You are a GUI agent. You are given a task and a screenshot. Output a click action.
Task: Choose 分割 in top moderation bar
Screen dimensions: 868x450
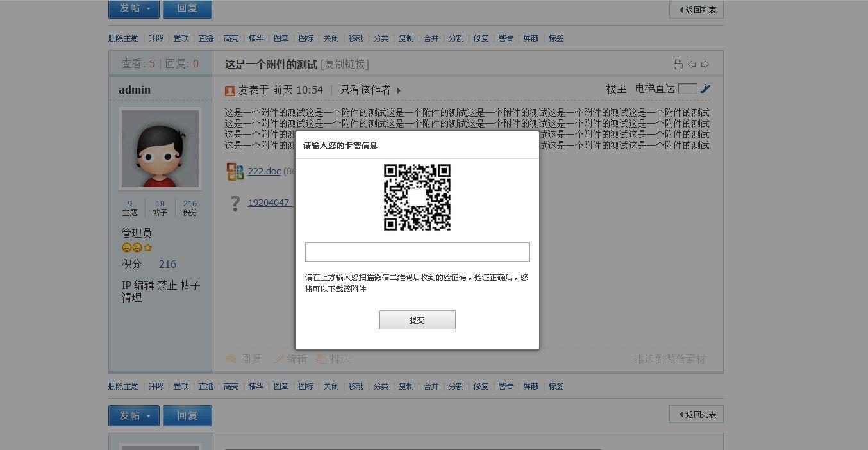(456, 38)
